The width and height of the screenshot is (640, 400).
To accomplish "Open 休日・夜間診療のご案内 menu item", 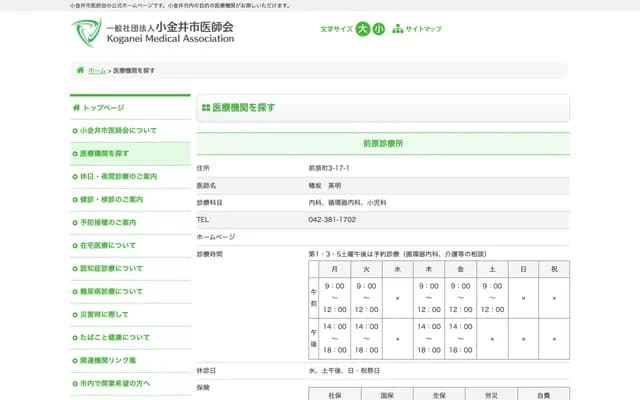I will [118, 176].
